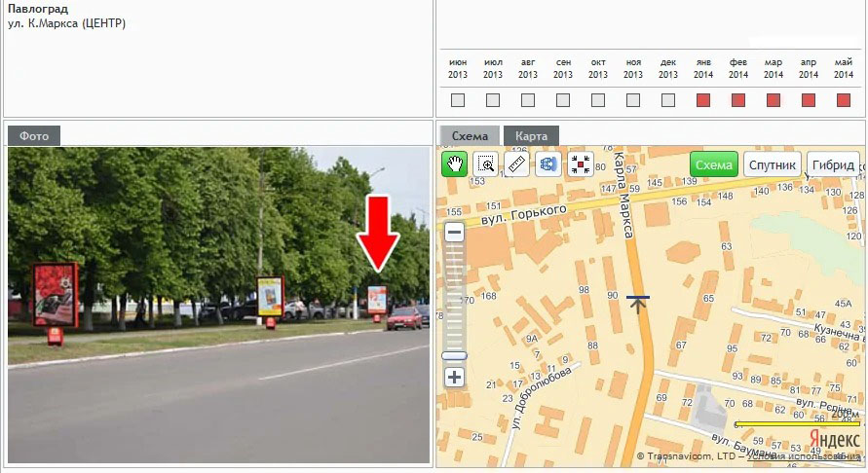Click house number 168 on map
Image resolution: width=868 pixels, height=473 pixels.
pos(488,296)
